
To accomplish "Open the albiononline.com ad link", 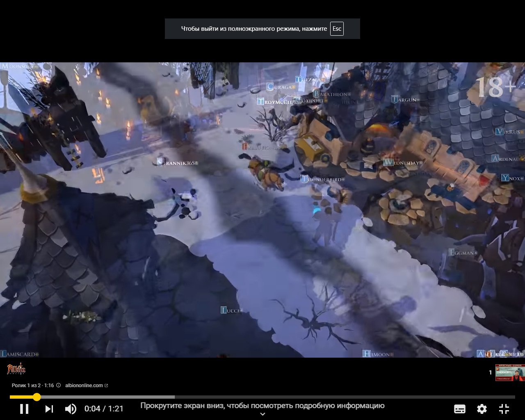I will (87, 385).
